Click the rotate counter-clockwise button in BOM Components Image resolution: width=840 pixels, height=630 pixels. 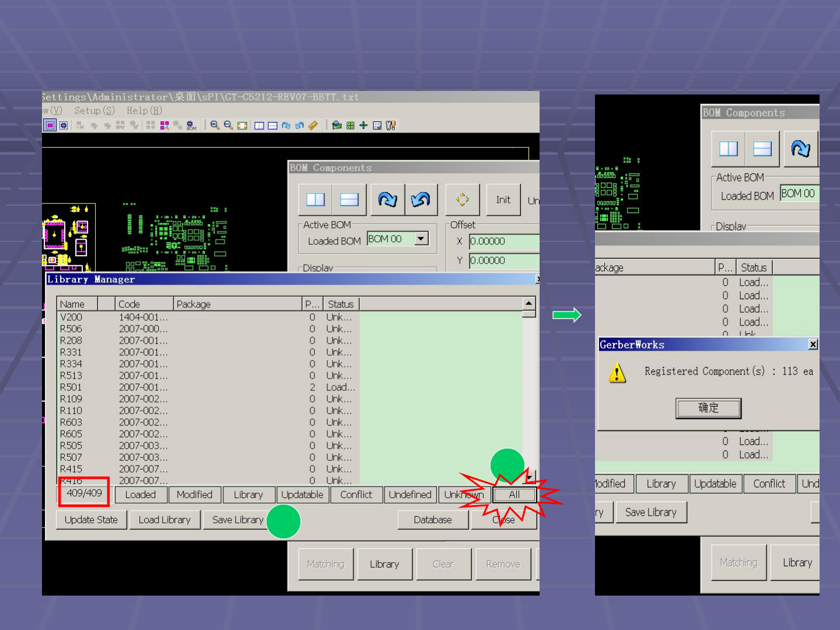(420, 199)
